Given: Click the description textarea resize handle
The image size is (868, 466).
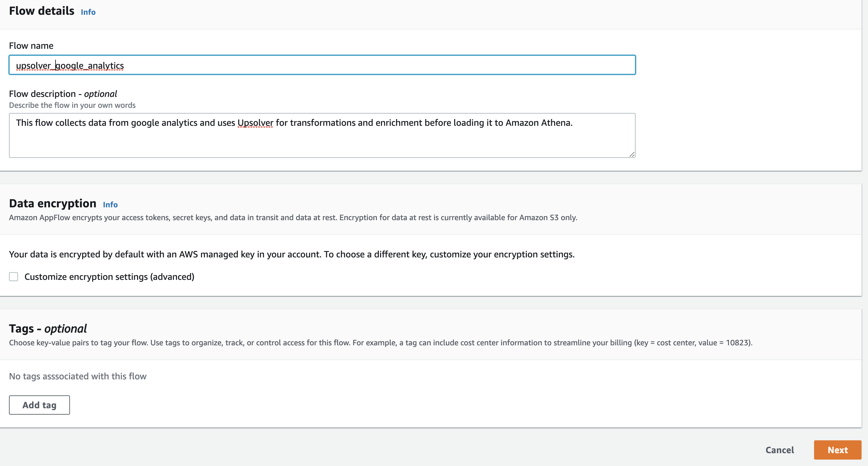Looking at the screenshot, I should 632,154.
